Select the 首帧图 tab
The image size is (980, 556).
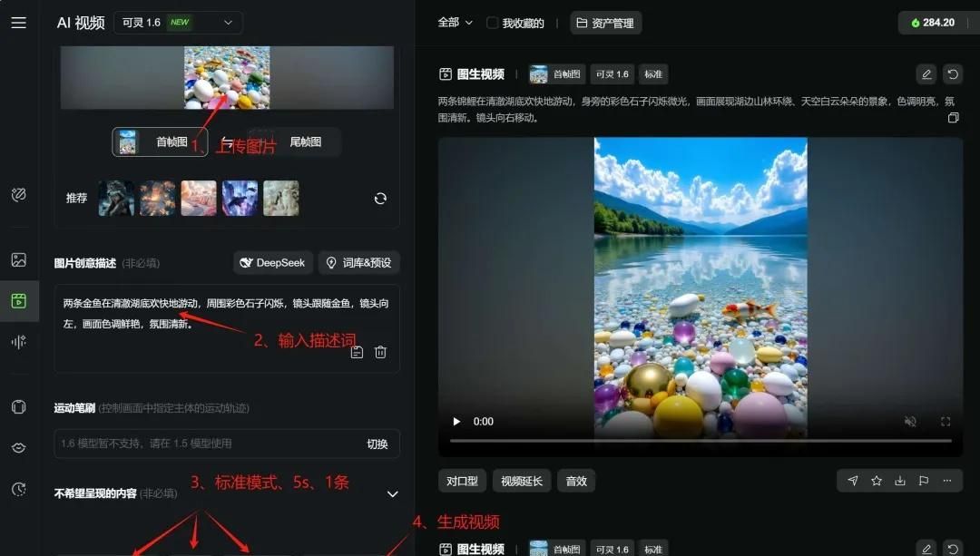pyautogui.click(x=160, y=142)
